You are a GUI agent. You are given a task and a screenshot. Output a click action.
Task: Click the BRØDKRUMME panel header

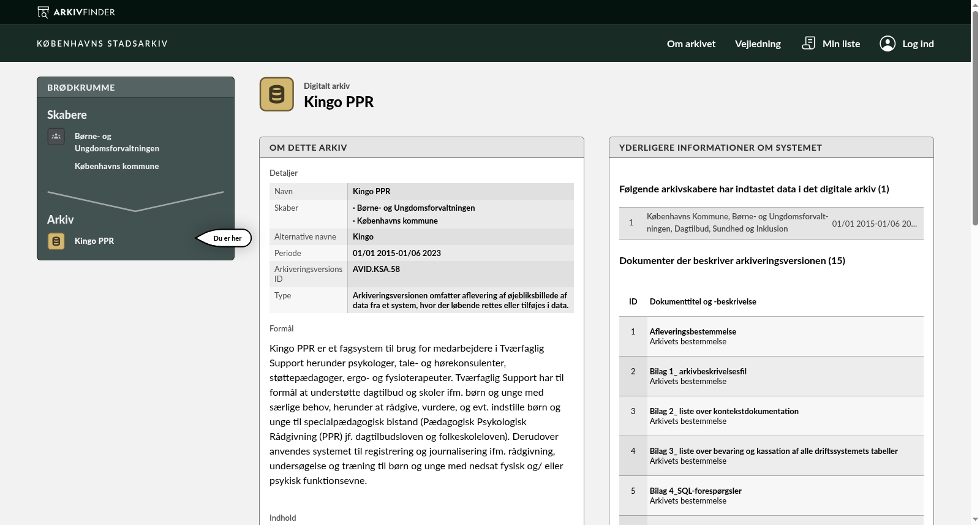(135, 88)
